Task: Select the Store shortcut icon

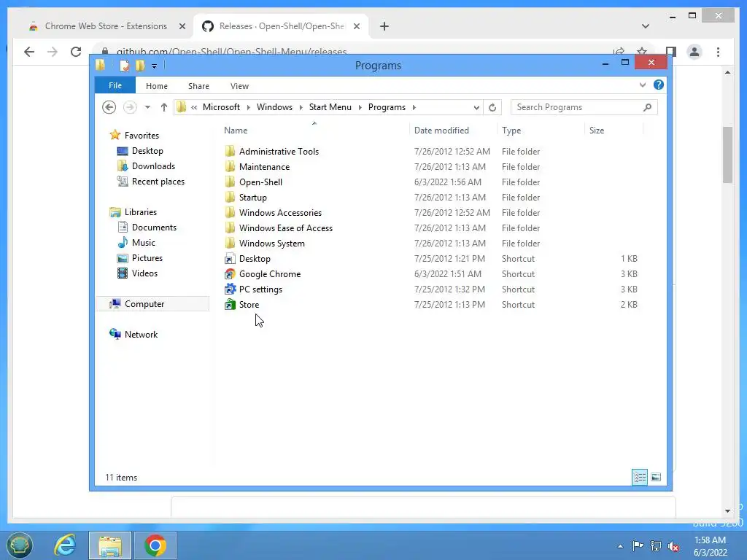Action: [230, 304]
